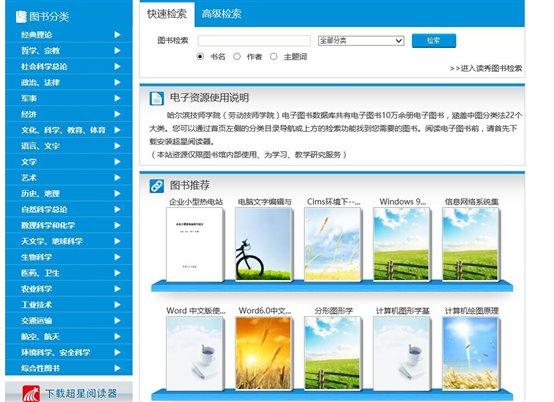This screenshot has height=402, width=554.
Task: Expand the 文学 category arrow
Action: pos(117,162)
